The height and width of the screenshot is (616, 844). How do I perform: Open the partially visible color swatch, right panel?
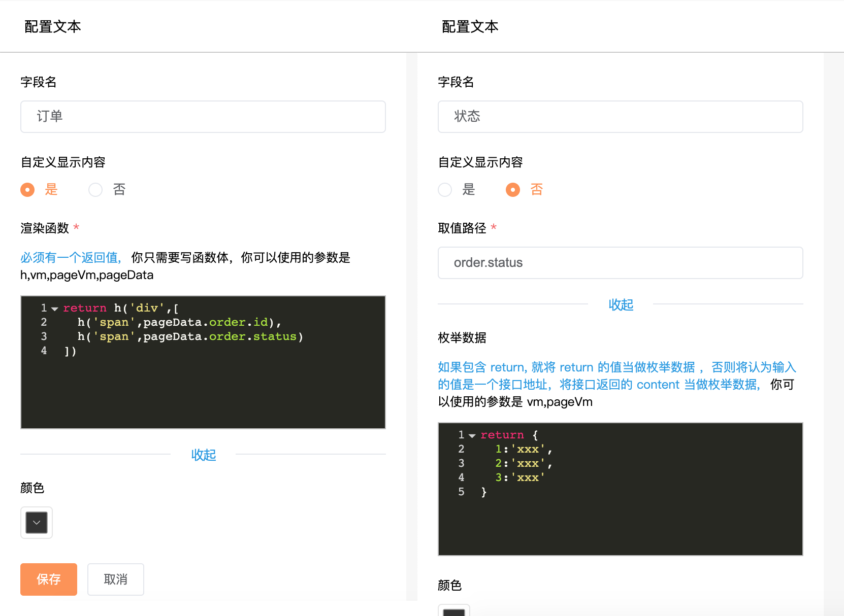coord(454,610)
